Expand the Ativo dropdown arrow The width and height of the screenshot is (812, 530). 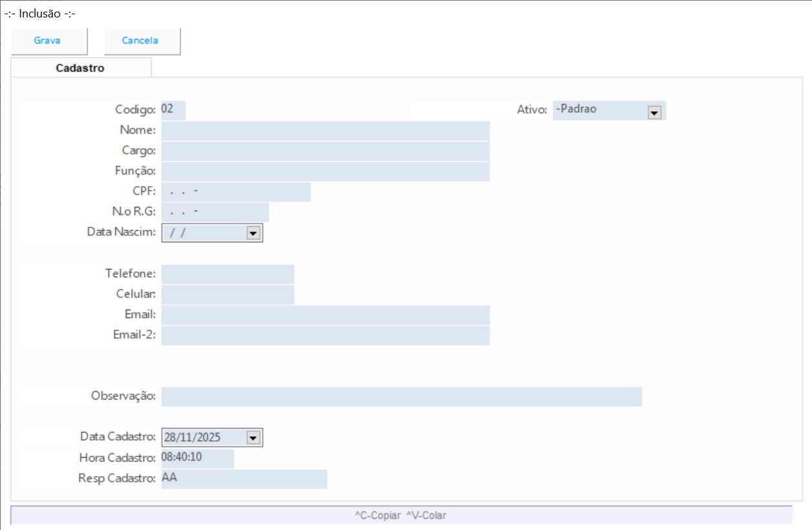pos(654,112)
